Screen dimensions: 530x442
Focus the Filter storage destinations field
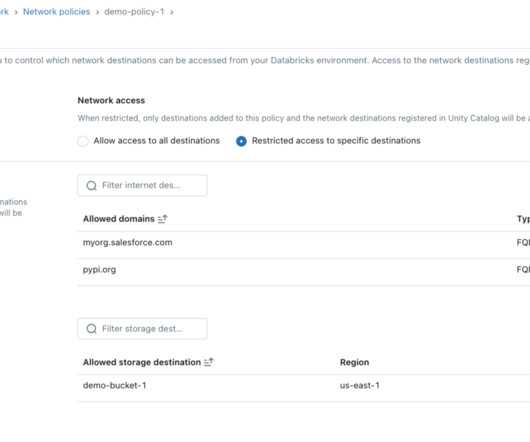click(x=142, y=329)
